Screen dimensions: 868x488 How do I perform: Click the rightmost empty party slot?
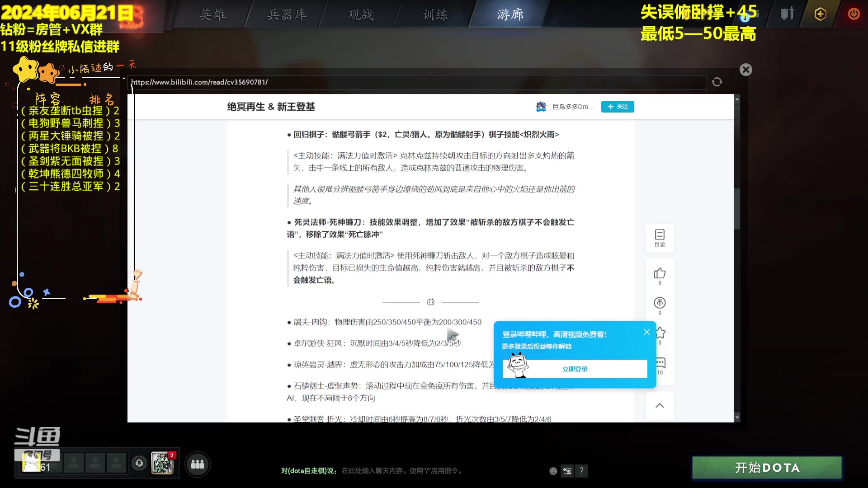[116, 463]
